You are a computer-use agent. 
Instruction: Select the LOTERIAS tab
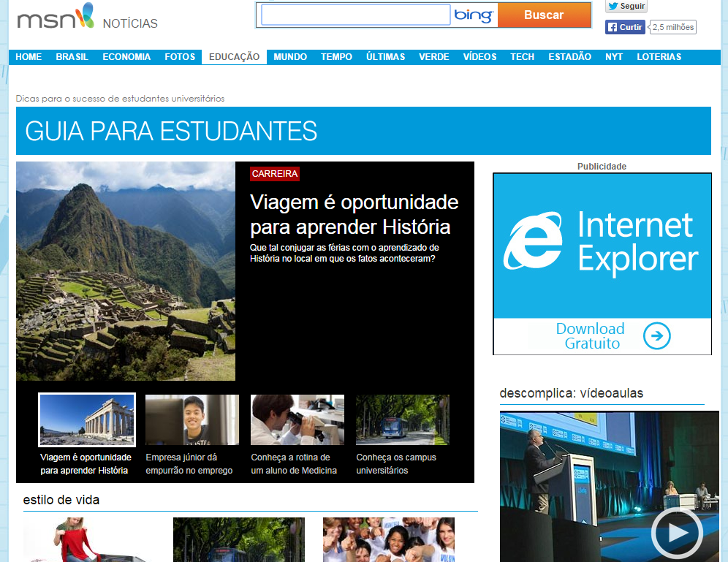(x=659, y=56)
